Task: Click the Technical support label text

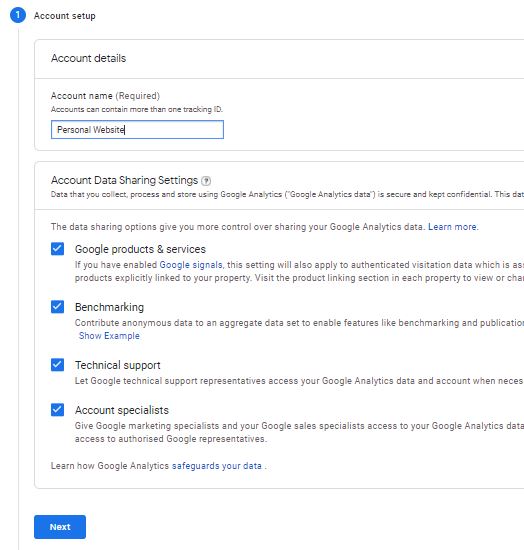Action: click(x=117, y=365)
